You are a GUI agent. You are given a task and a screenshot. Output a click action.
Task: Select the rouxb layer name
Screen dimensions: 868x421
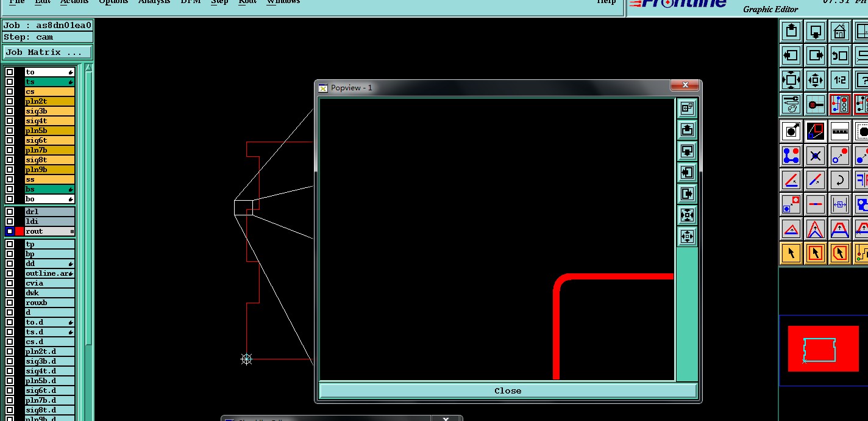[x=49, y=303]
